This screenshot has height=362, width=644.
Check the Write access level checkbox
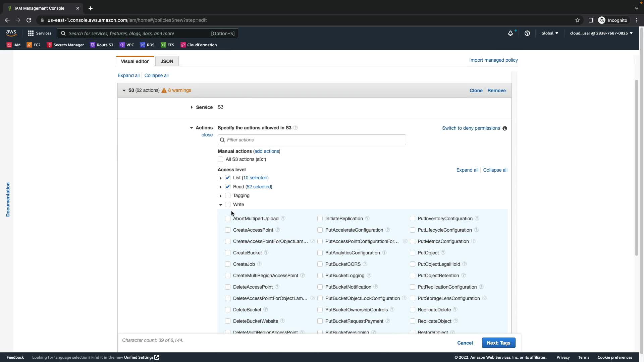(x=228, y=204)
